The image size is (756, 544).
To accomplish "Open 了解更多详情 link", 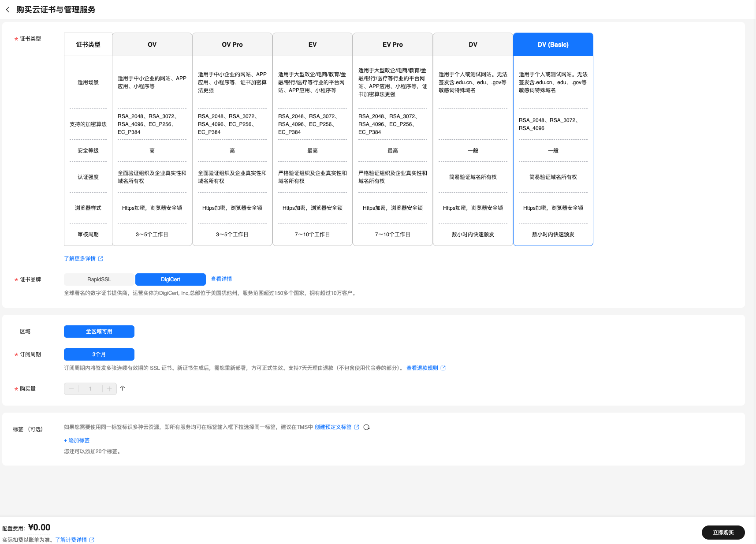I will (x=80, y=259).
